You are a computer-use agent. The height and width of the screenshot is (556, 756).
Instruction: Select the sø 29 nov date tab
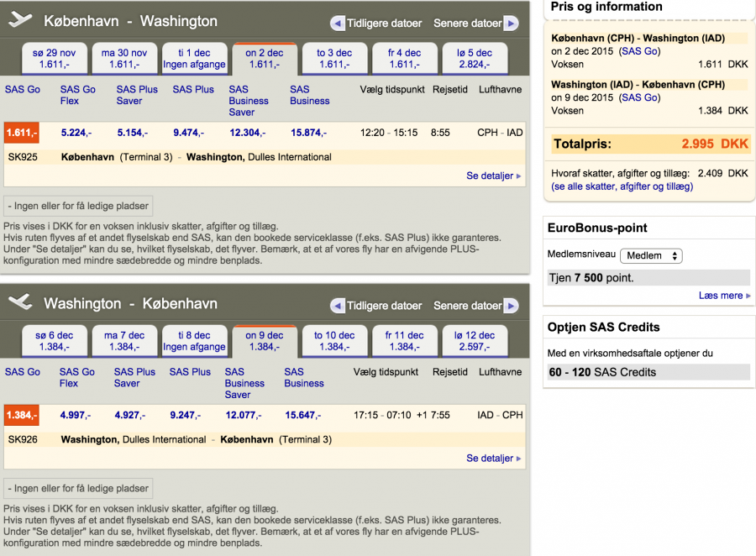[x=55, y=59]
